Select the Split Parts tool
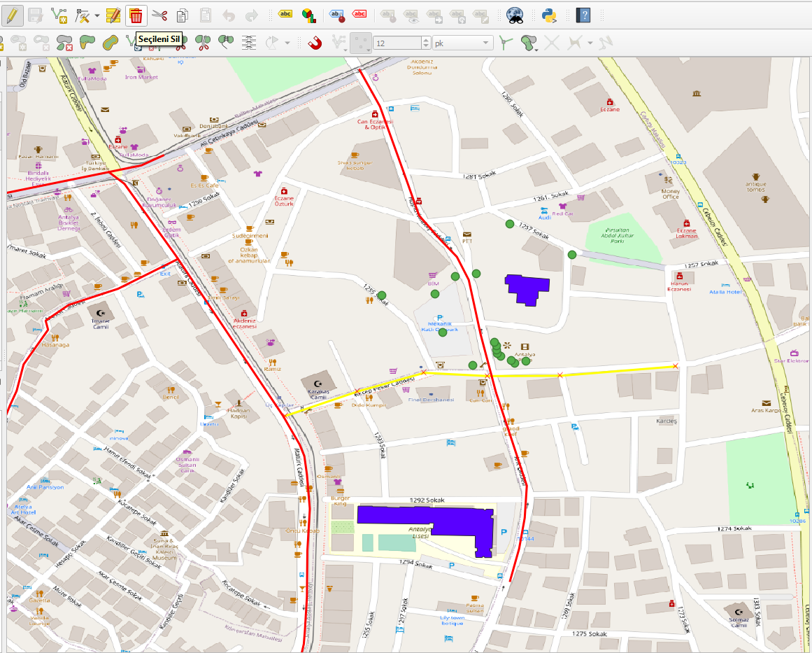This screenshot has height=653, width=812. point(204,43)
